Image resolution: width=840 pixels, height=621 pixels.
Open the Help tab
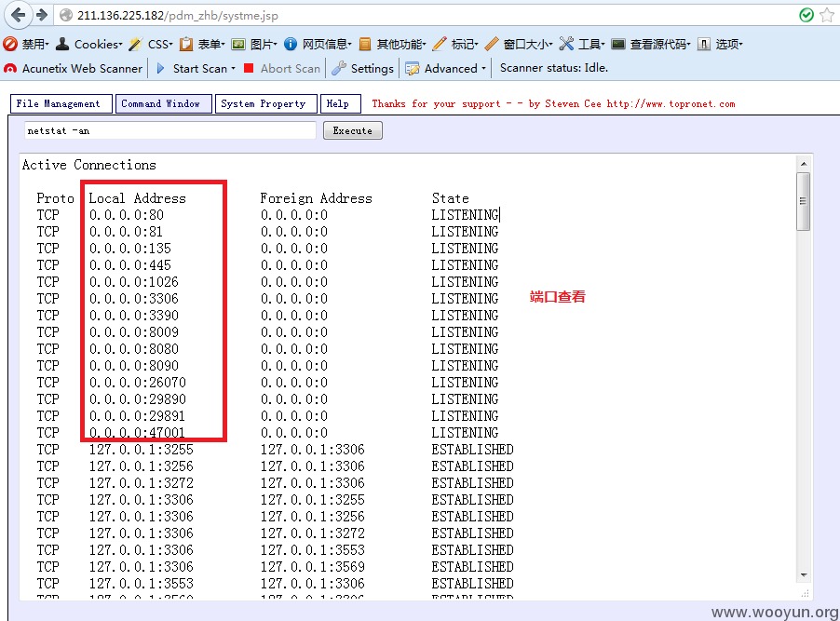(x=340, y=104)
